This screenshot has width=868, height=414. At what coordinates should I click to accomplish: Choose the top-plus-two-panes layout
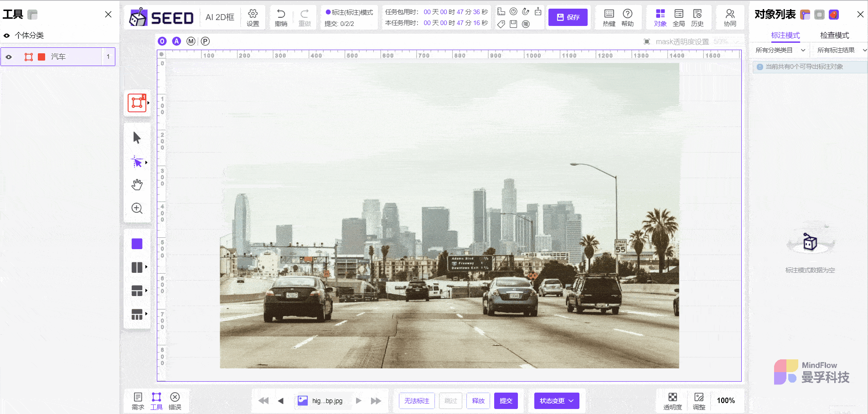point(137,291)
